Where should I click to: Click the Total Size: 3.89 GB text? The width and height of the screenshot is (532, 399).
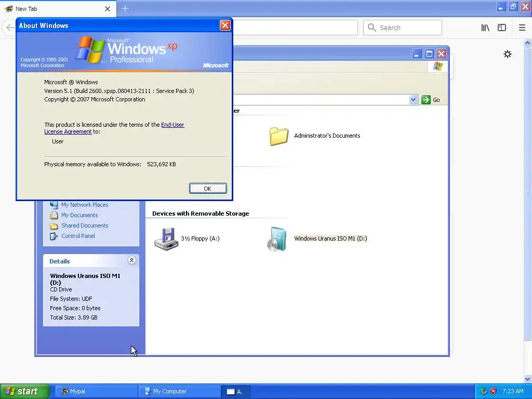pos(74,317)
